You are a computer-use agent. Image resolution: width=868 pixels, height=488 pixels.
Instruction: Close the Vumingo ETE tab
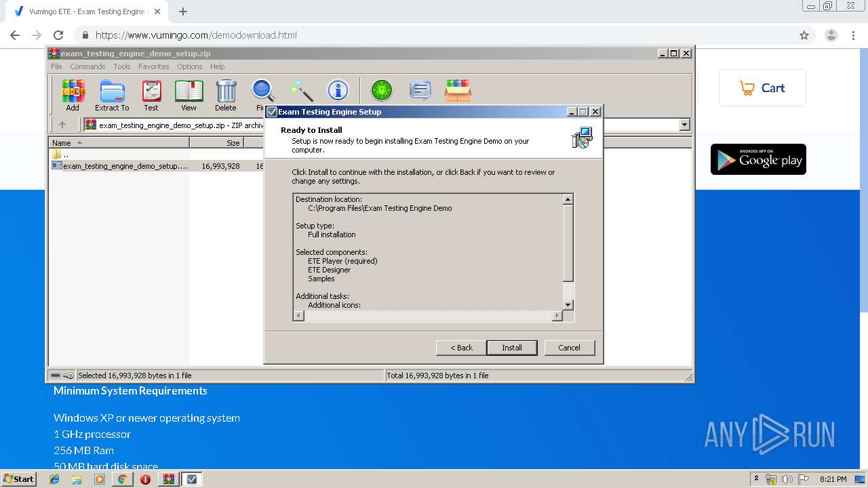(x=157, y=12)
